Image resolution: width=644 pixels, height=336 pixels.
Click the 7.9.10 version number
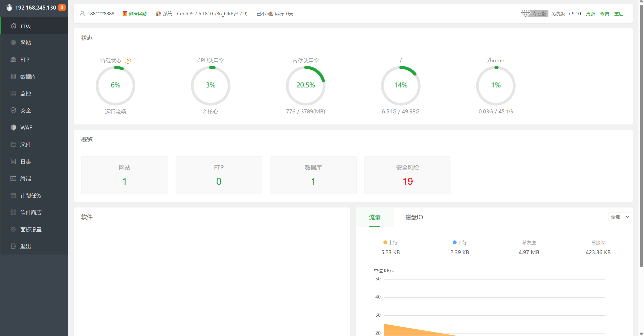574,14
